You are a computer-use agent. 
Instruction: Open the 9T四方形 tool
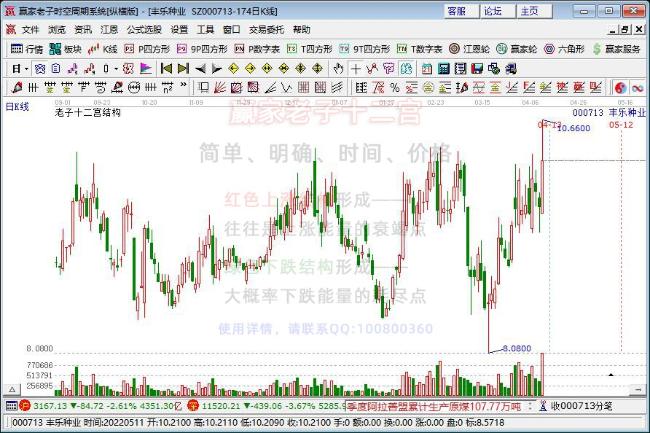pyautogui.click(x=364, y=49)
